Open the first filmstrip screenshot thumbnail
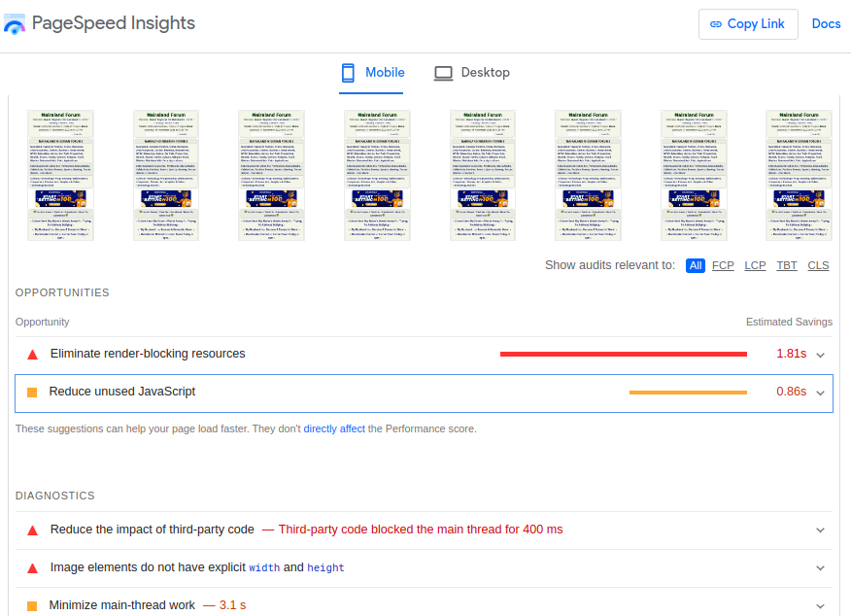The width and height of the screenshot is (851, 616). [x=60, y=175]
